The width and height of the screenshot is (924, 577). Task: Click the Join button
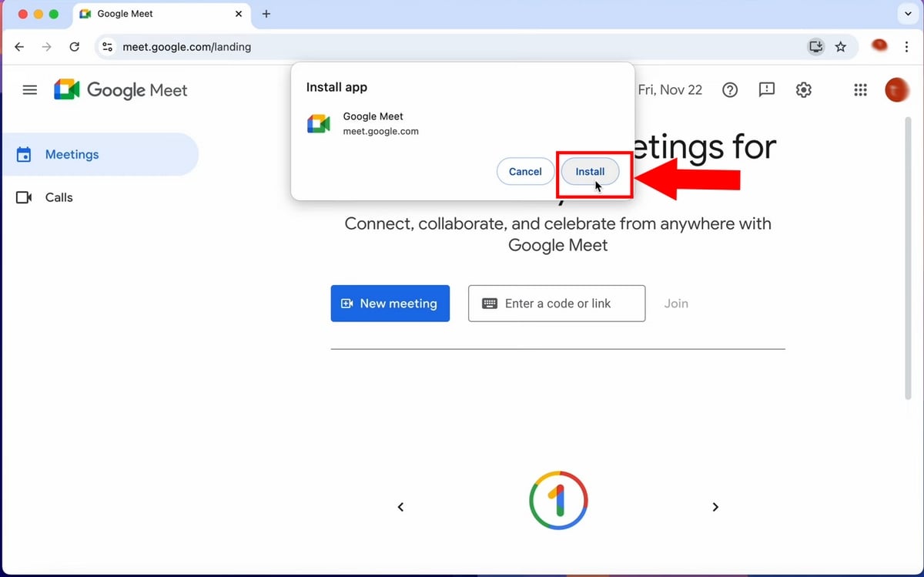pos(676,304)
